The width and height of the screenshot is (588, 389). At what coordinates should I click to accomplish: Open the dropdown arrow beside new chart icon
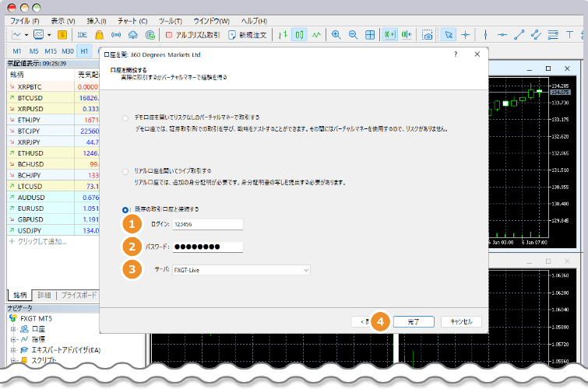click(26, 35)
